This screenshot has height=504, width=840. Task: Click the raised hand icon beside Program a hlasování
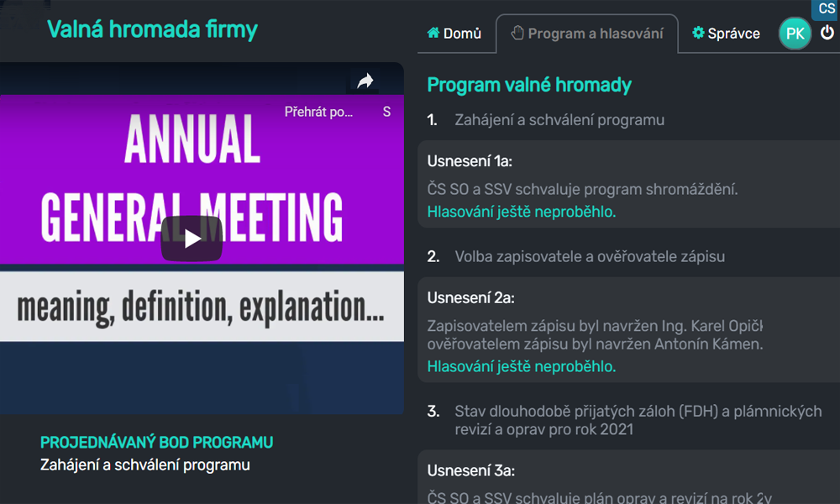pyautogui.click(x=518, y=33)
